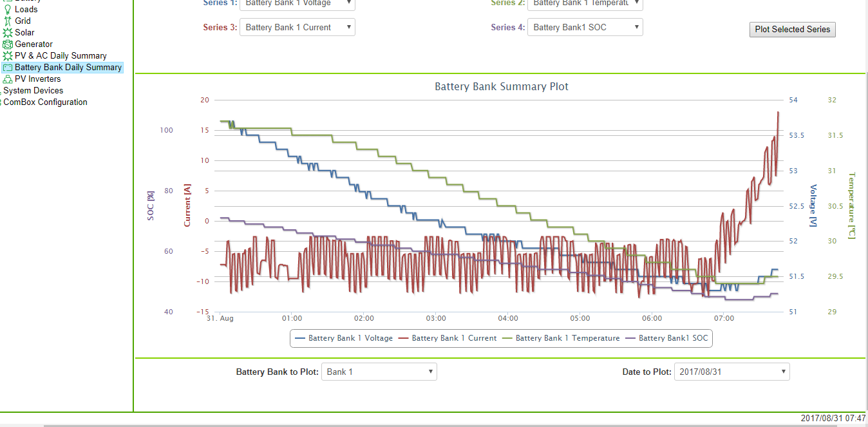Open the Series 3 dropdown

[297, 27]
